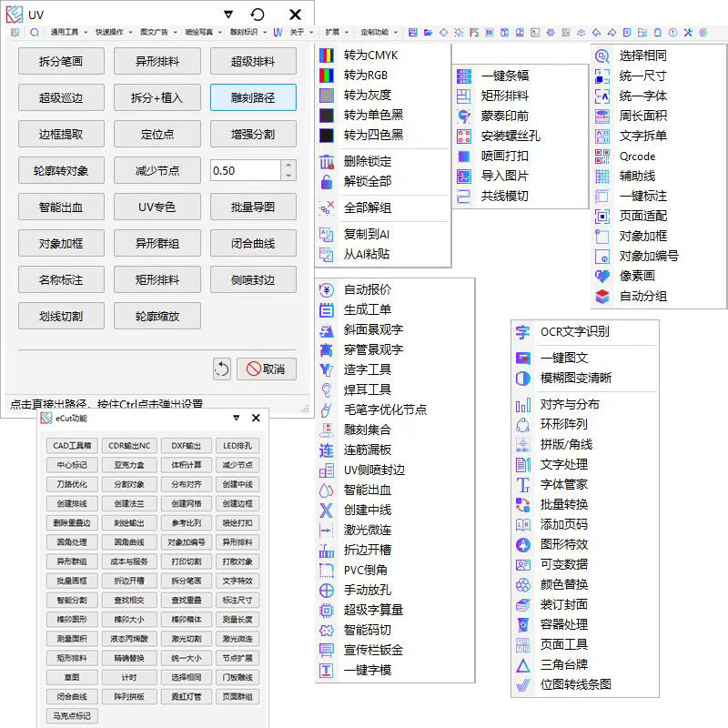Open the UV panel's triangle options dropdown
728x728 pixels.
(x=228, y=15)
